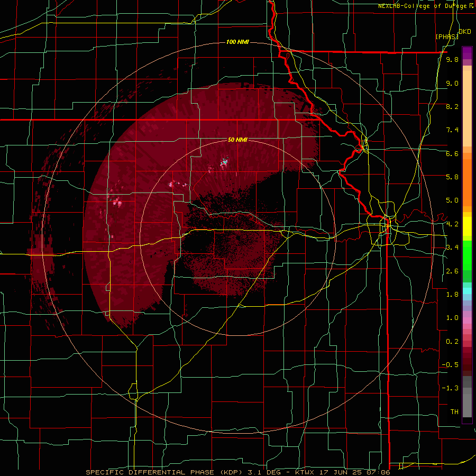Click the 1.0 color scale value
Image resolution: width=476 pixels, height=476 pixels.
452,318
